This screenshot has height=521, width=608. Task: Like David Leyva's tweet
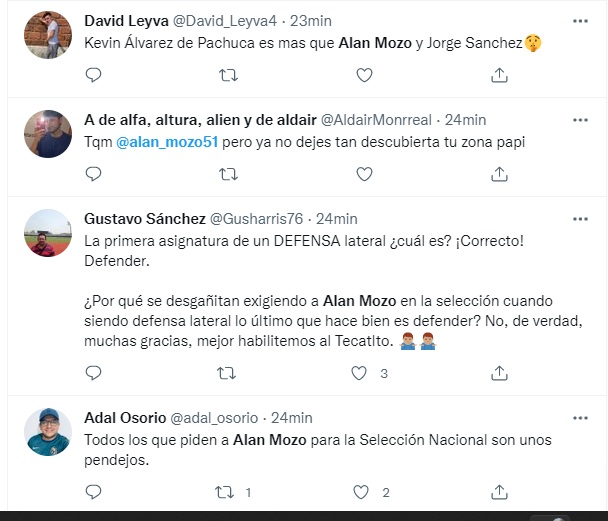click(x=364, y=74)
